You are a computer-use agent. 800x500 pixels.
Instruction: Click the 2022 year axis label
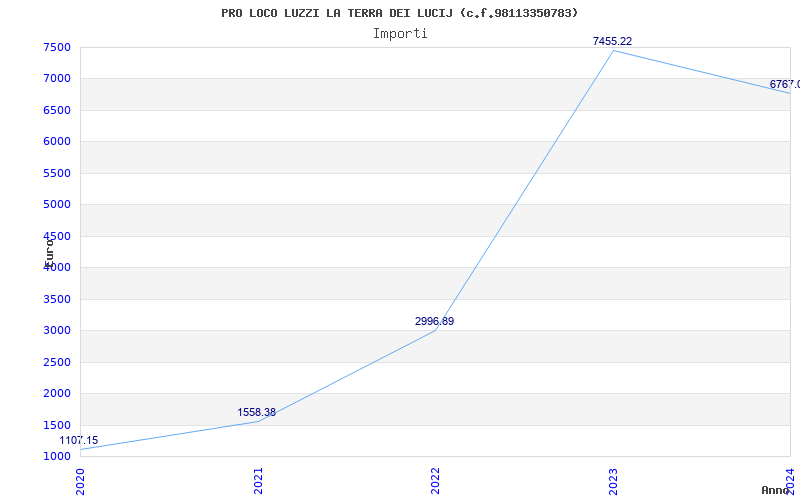click(x=435, y=481)
